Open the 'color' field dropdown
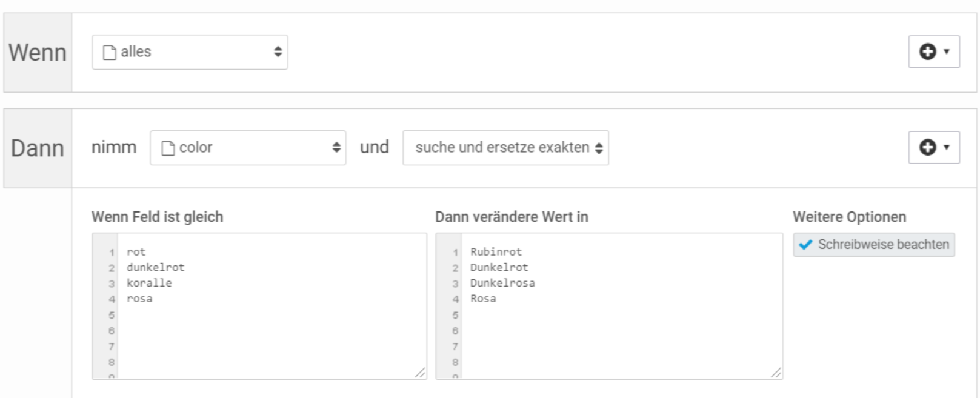 248,148
